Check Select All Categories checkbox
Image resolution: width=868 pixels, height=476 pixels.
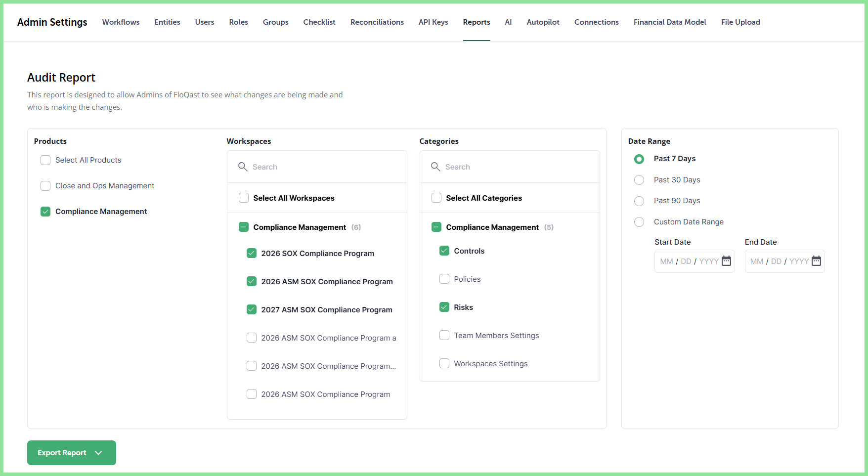coord(436,198)
